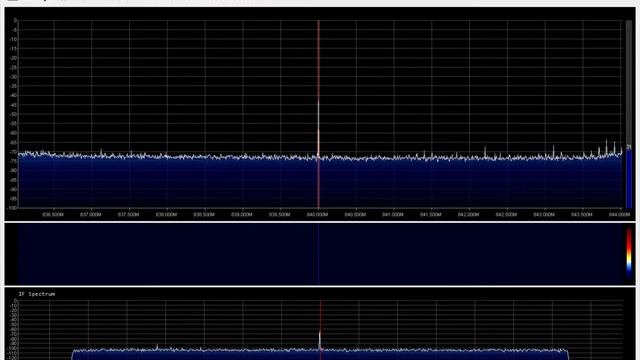Click the 840.000M frequency axis label
Image resolution: width=640 pixels, height=360 pixels.
317,215
